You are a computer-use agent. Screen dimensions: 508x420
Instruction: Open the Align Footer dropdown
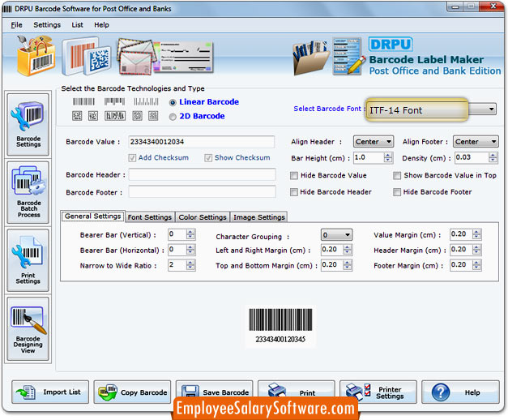point(476,142)
